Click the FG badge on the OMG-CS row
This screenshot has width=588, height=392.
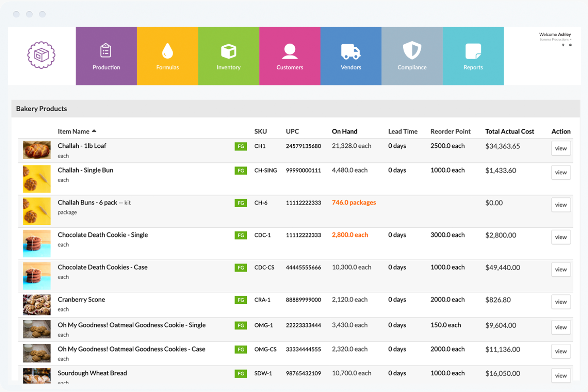pos(241,350)
